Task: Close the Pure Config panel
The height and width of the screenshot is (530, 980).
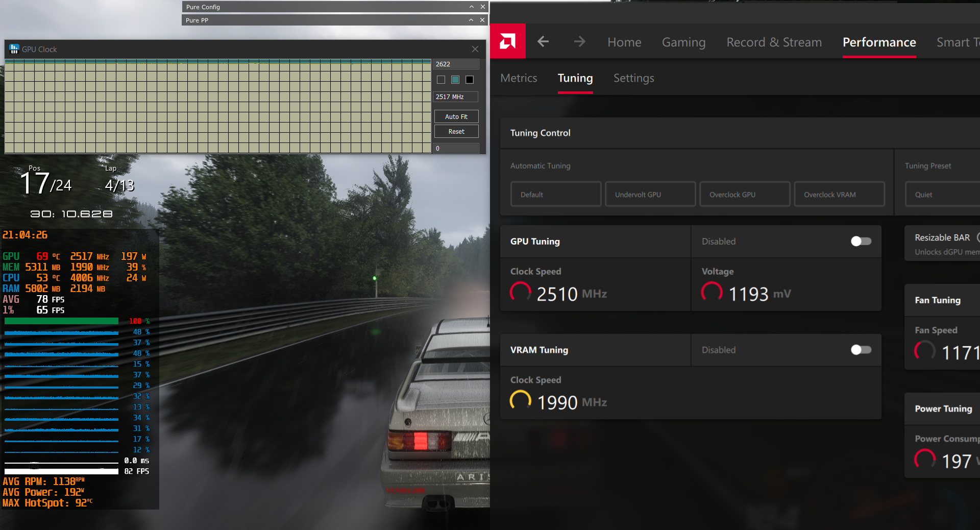Action: coord(482,7)
